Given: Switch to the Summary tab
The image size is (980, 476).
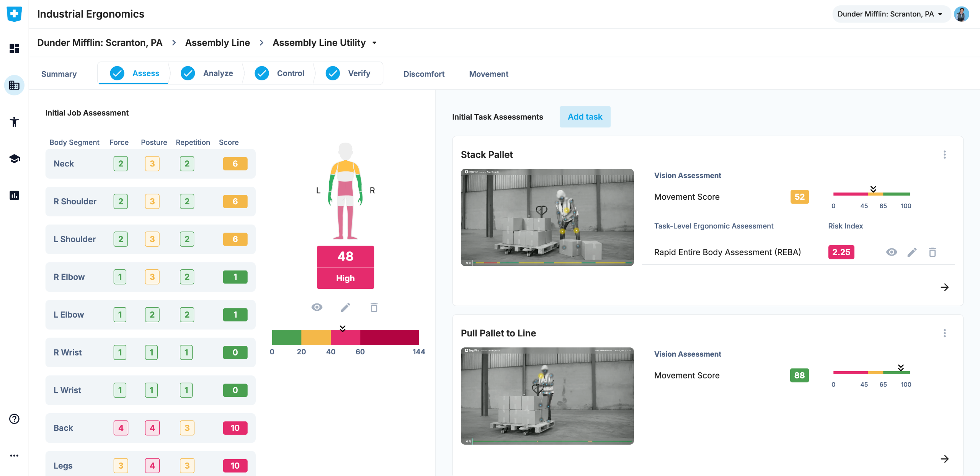Looking at the screenshot, I should (x=59, y=74).
